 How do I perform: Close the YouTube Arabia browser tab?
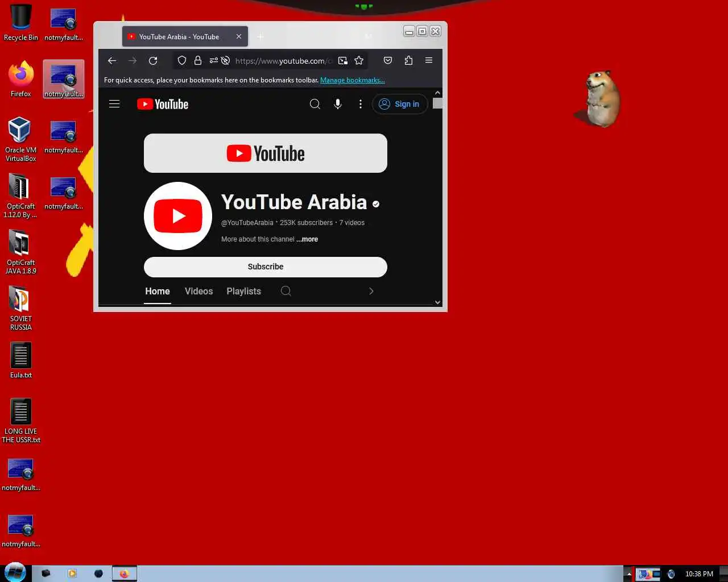click(239, 36)
